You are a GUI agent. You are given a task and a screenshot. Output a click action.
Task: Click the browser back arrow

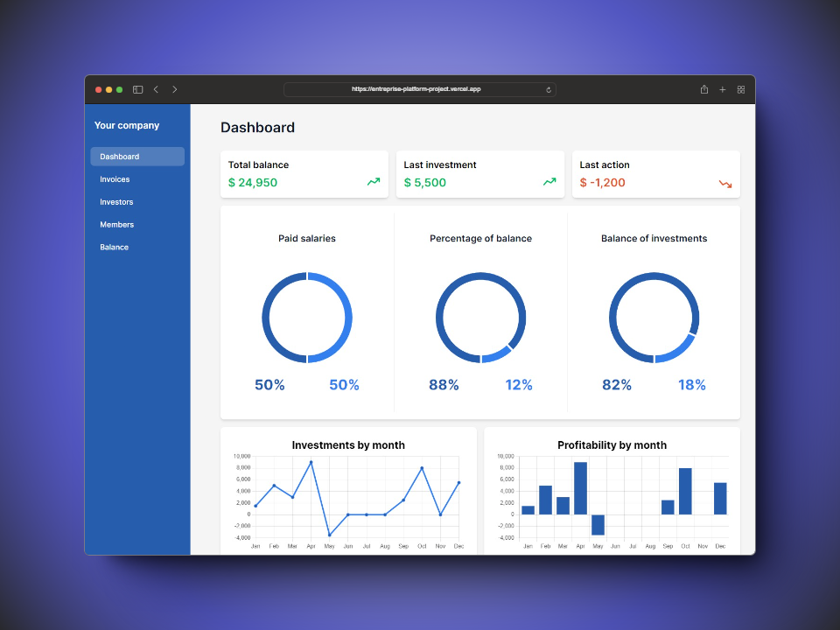pyautogui.click(x=156, y=89)
